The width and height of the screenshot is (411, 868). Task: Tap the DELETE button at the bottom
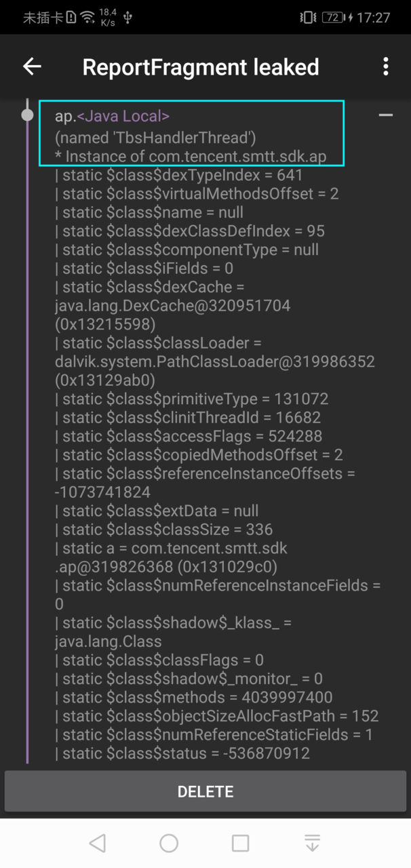click(x=206, y=791)
